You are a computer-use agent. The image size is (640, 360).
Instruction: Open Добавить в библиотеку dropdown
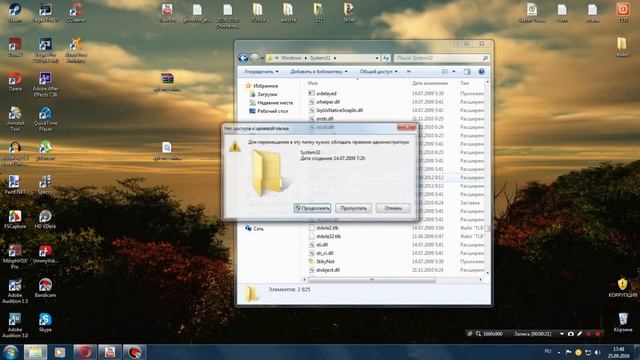[319, 72]
